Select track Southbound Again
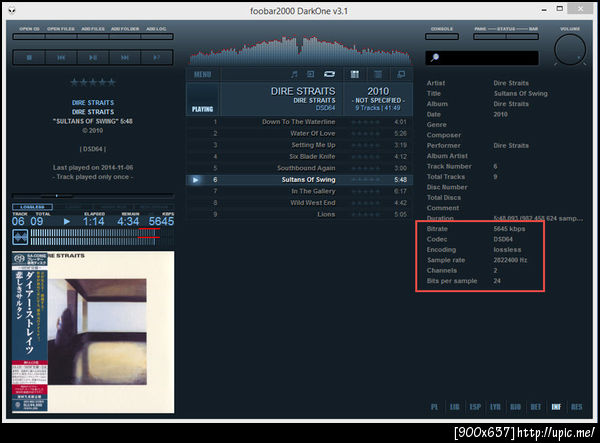 click(299, 168)
